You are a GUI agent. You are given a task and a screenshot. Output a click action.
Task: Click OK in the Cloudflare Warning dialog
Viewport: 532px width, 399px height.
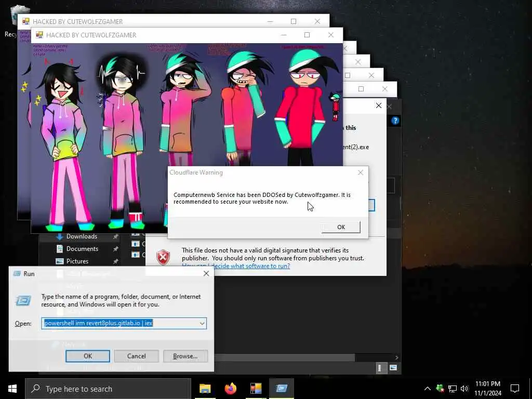tap(341, 227)
